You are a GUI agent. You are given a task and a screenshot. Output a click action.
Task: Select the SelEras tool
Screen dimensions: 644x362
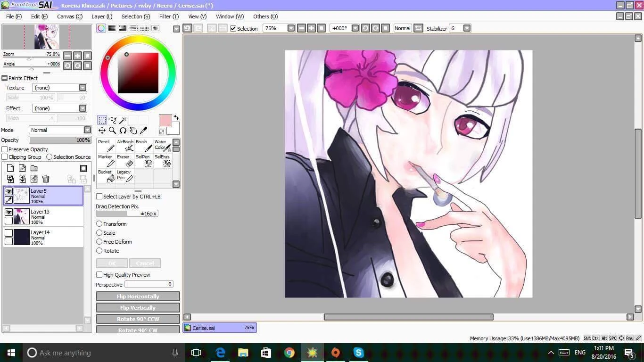pyautogui.click(x=163, y=161)
